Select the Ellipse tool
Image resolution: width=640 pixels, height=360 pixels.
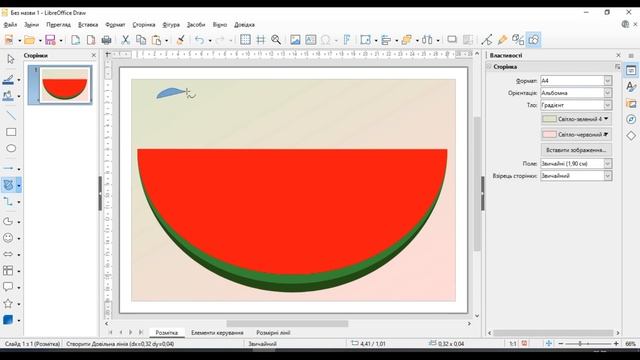(11, 148)
